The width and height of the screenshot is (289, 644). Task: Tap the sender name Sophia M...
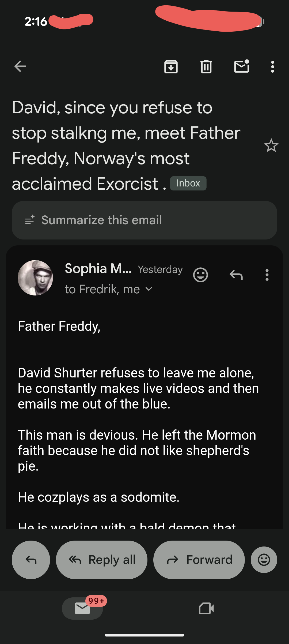98,268
